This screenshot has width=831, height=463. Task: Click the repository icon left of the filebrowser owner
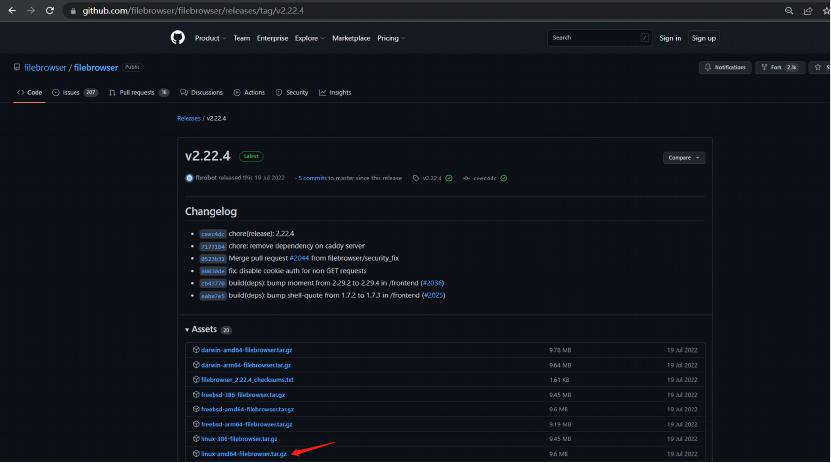(17, 67)
